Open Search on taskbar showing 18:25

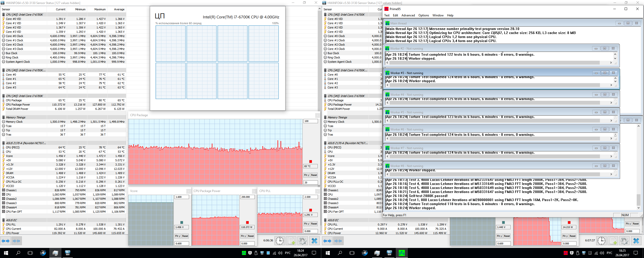point(340,253)
